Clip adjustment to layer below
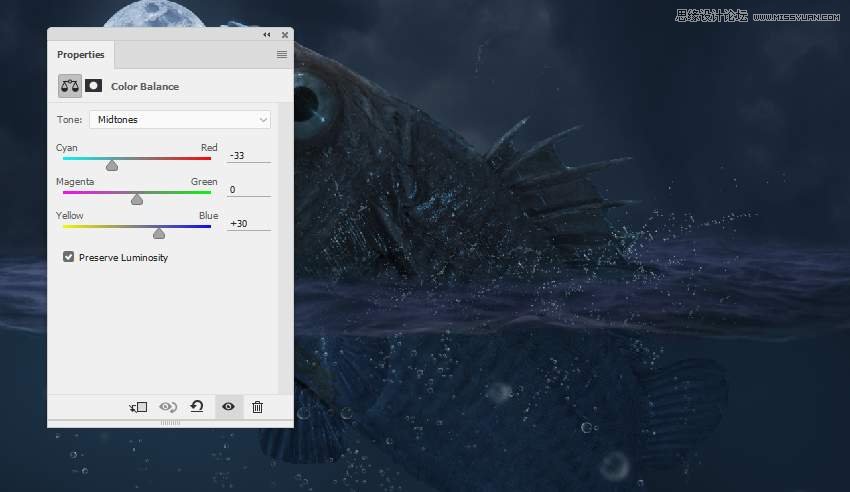This screenshot has height=492, width=850. pos(138,407)
